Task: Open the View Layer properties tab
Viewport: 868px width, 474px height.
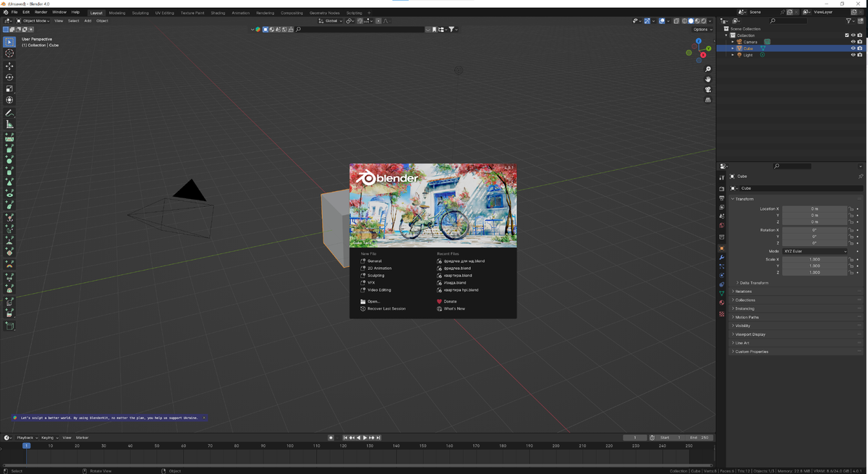Action: [722, 207]
